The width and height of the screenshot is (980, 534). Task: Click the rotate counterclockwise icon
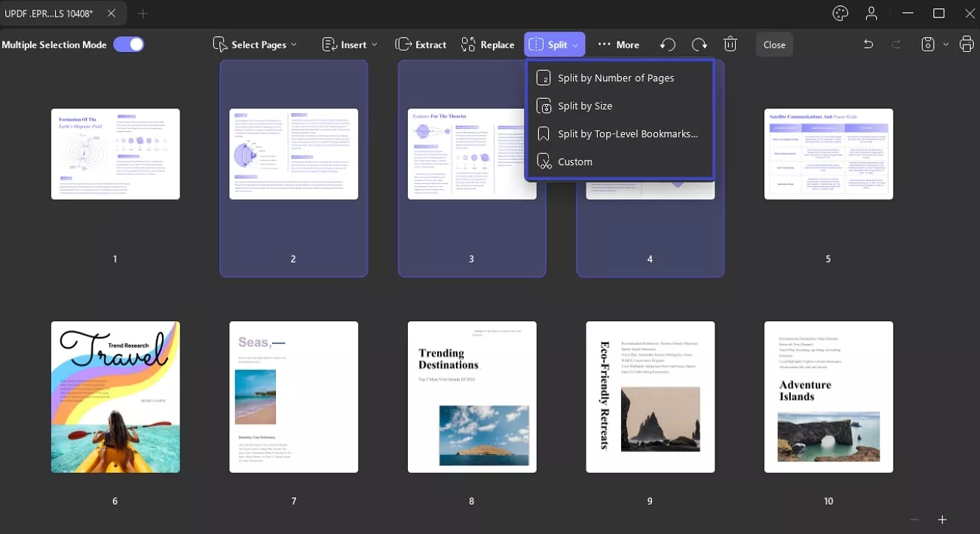(x=667, y=44)
